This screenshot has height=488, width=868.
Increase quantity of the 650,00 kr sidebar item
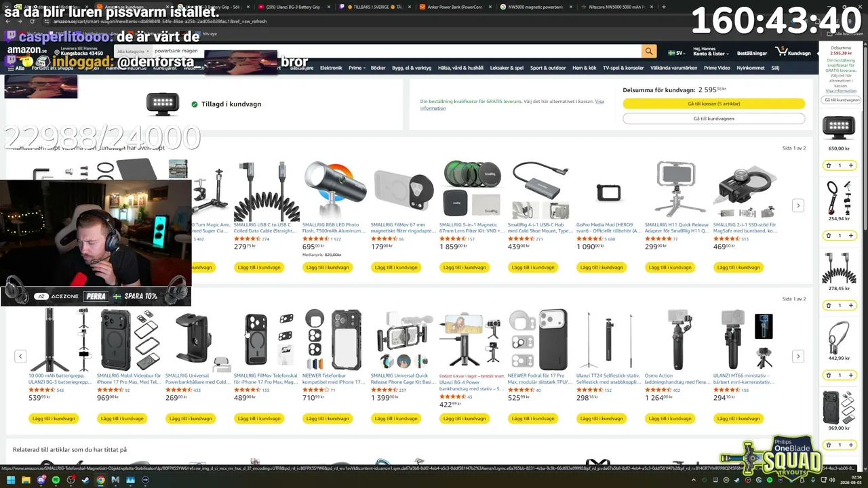(x=851, y=165)
